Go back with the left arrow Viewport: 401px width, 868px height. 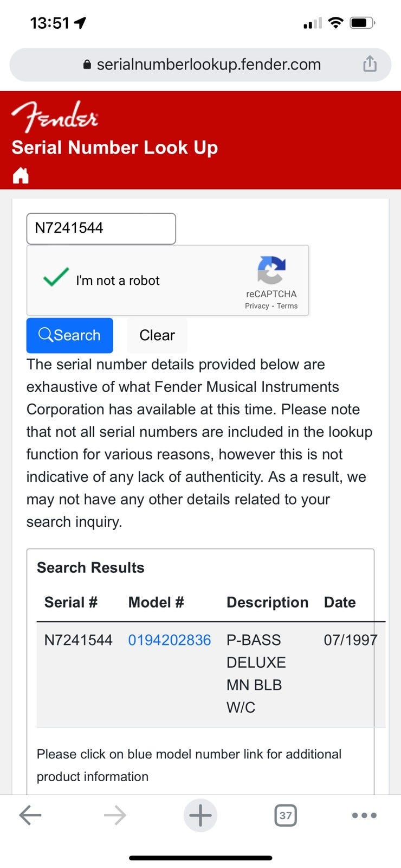tap(30, 815)
